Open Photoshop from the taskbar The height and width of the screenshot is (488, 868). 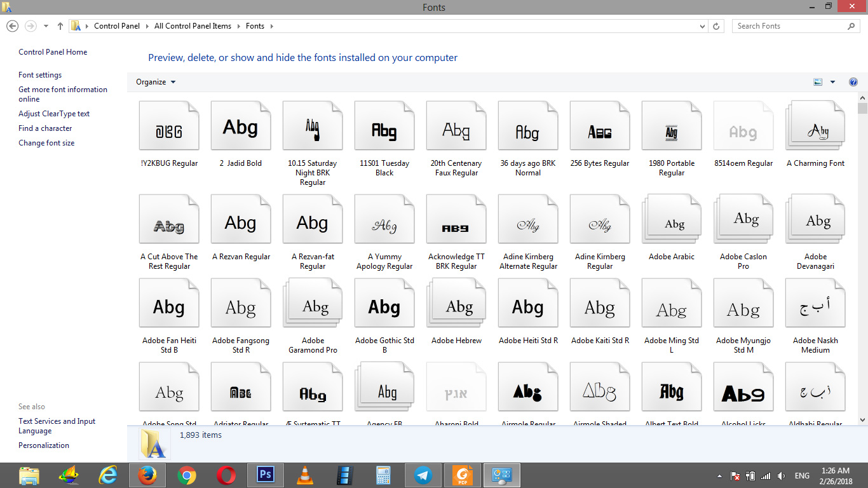264,475
